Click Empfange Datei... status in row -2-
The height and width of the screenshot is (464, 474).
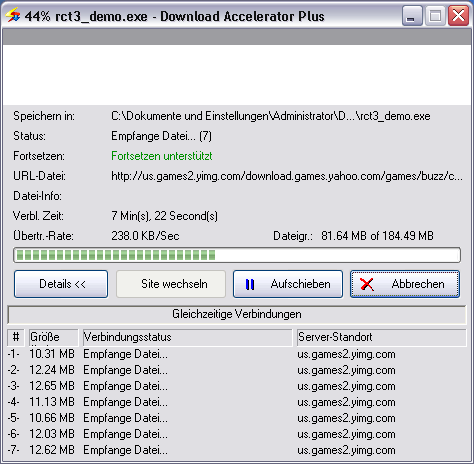(125, 370)
